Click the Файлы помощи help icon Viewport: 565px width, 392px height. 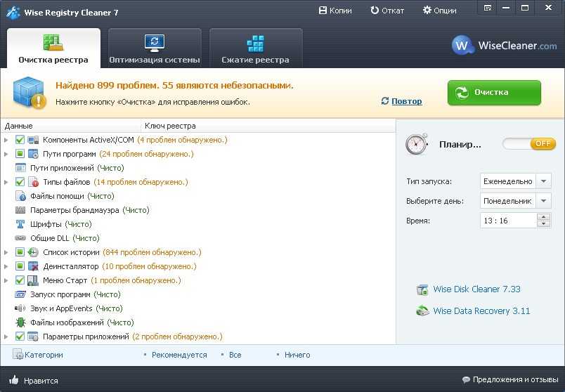[20, 196]
